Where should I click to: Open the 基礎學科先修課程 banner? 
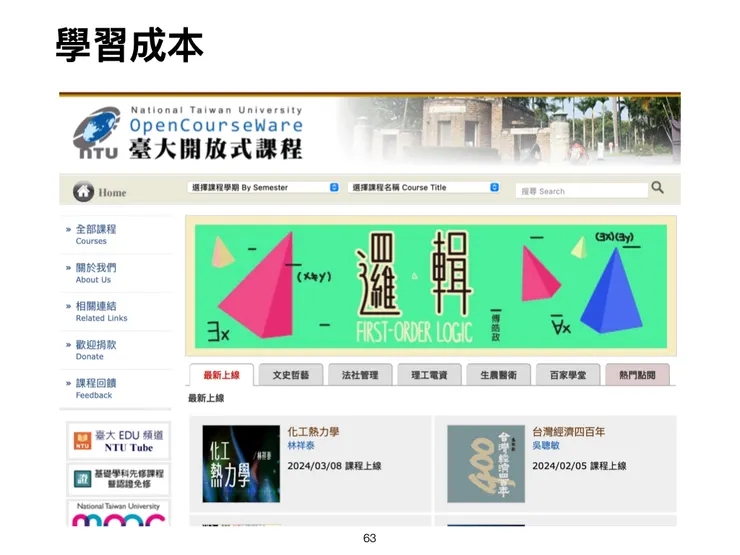(x=118, y=479)
